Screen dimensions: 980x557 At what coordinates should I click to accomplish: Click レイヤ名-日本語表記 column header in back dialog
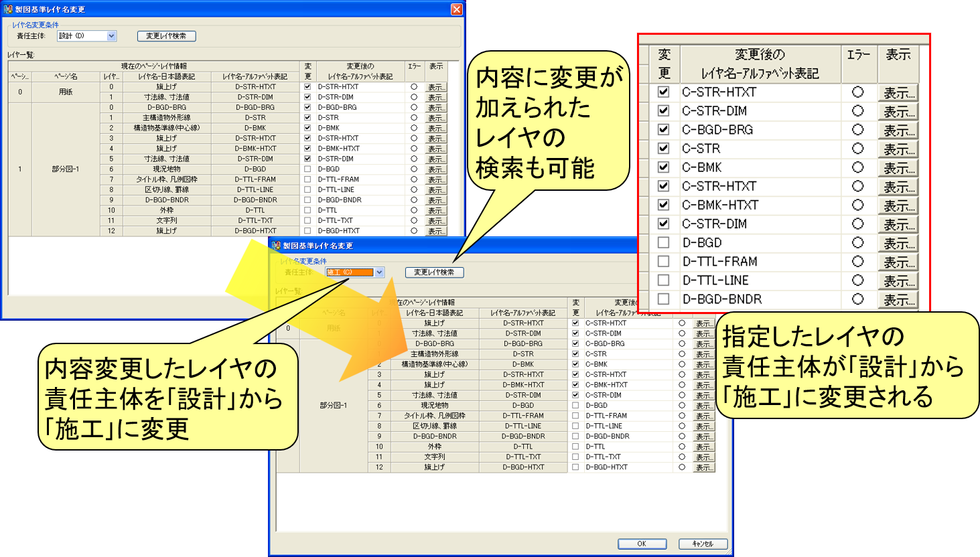coord(167,76)
